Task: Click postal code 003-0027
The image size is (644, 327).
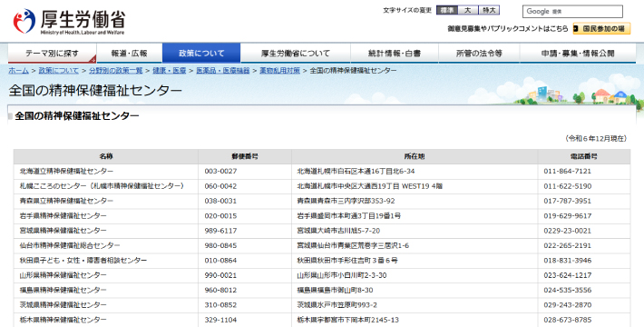Action: click(x=220, y=171)
